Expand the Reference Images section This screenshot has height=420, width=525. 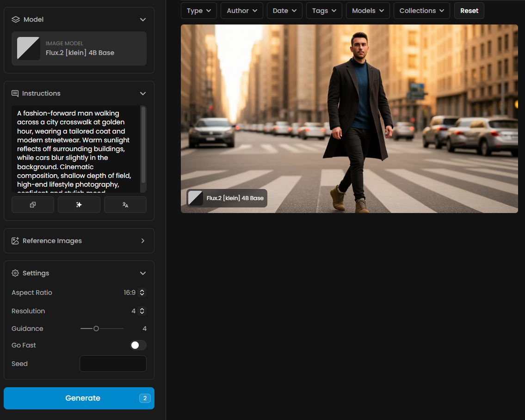pos(143,241)
